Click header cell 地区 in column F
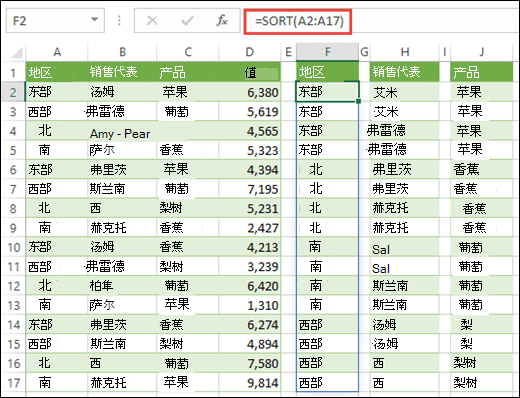Screen dimensions: 520x398 click(x=328, y=71)
